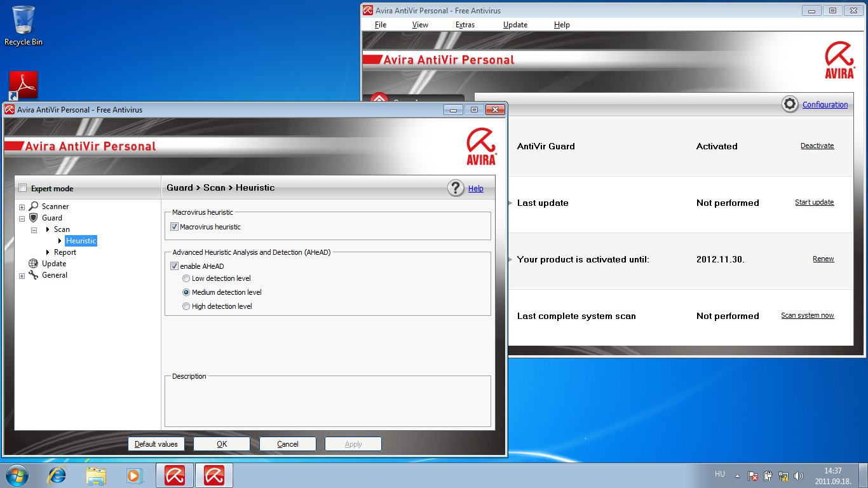Switch to second Avira taskbar button
The width and height of the screenshot is (868, 488).
(x=214, y=475)
